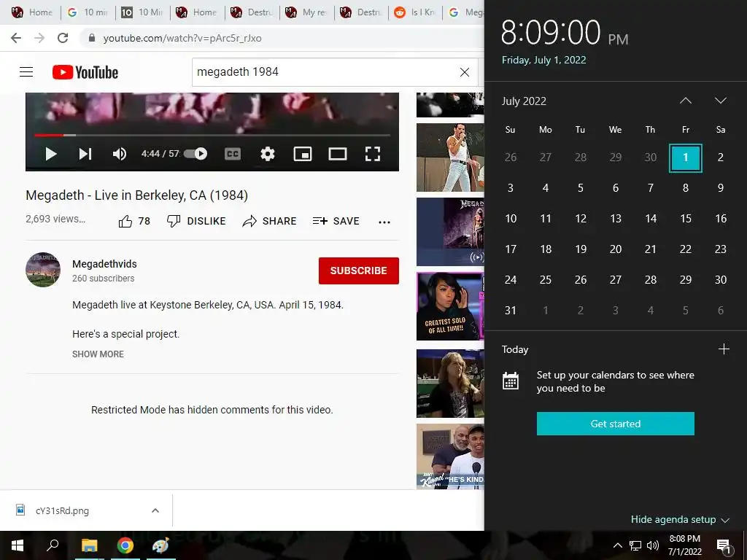747x560 pixels.
Task: Open File Explorer from taskbar
Action: (x=89, y=545)
